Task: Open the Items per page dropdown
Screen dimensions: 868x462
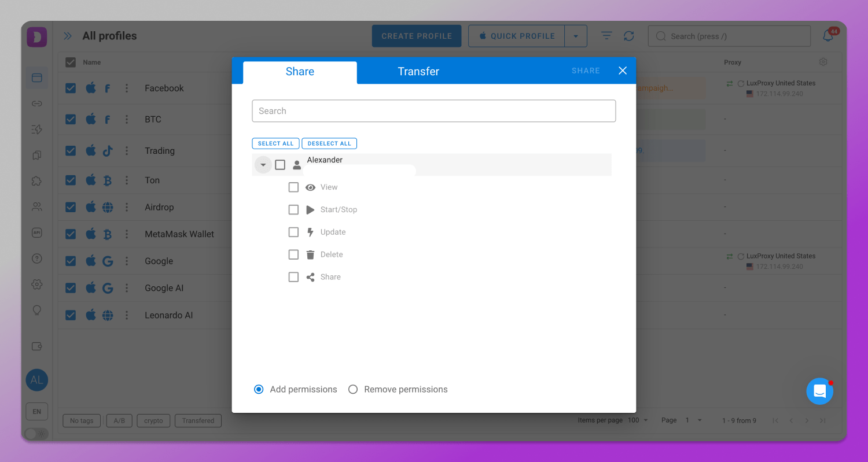Action: (638, 420)
